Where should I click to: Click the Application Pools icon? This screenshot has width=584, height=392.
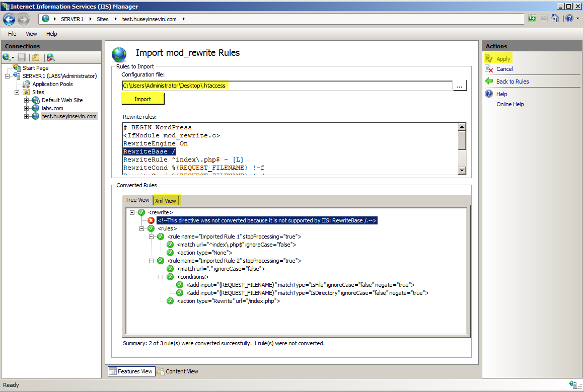click(27, 84)
